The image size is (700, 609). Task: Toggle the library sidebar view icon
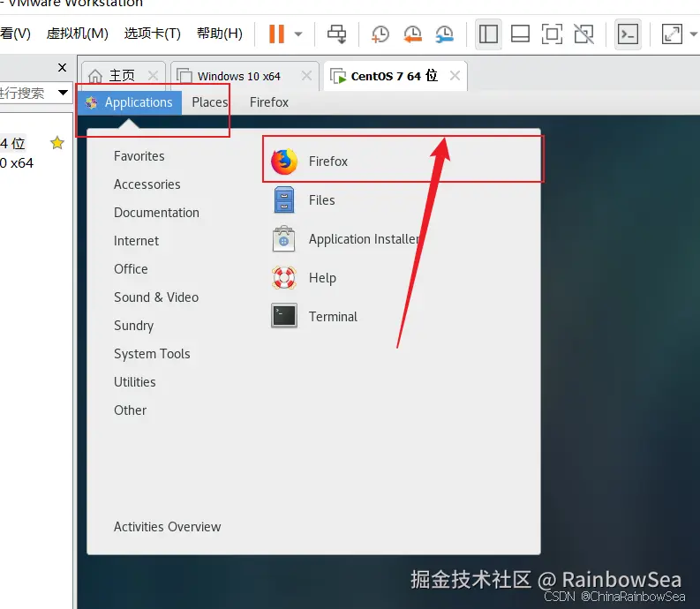pyautogui.click(x=488, y=34)
